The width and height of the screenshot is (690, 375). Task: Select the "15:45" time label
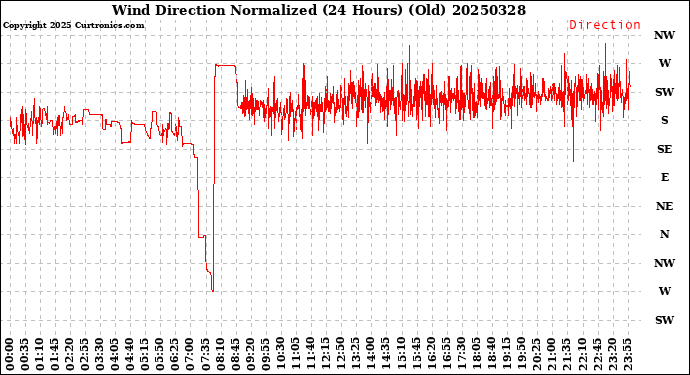[416, 354]
